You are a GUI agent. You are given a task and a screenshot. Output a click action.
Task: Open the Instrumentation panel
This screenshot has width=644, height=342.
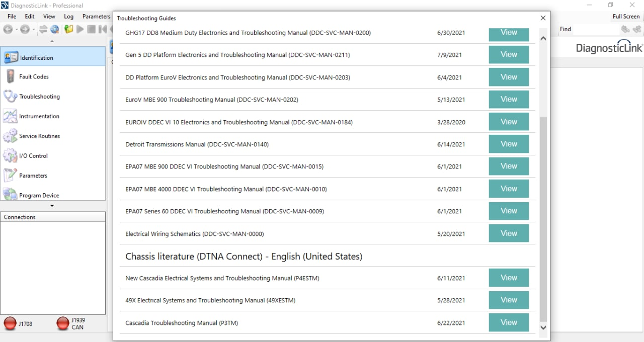tap(53, 116)
